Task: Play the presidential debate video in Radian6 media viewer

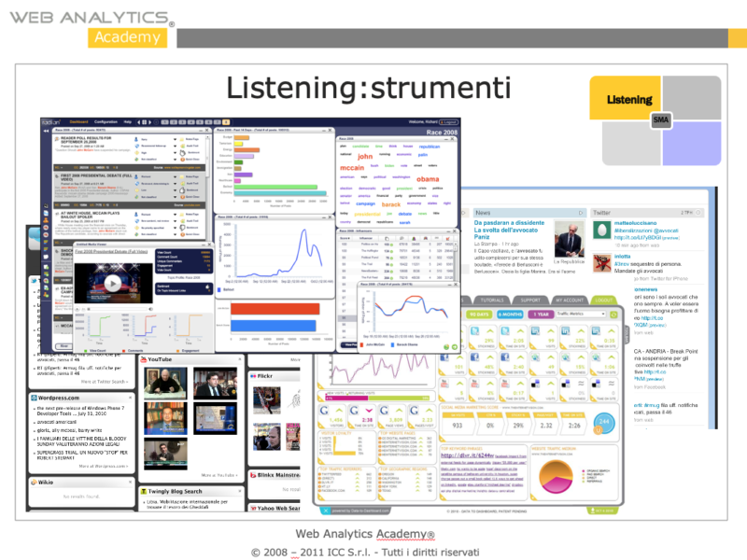Action: (113, 284)
